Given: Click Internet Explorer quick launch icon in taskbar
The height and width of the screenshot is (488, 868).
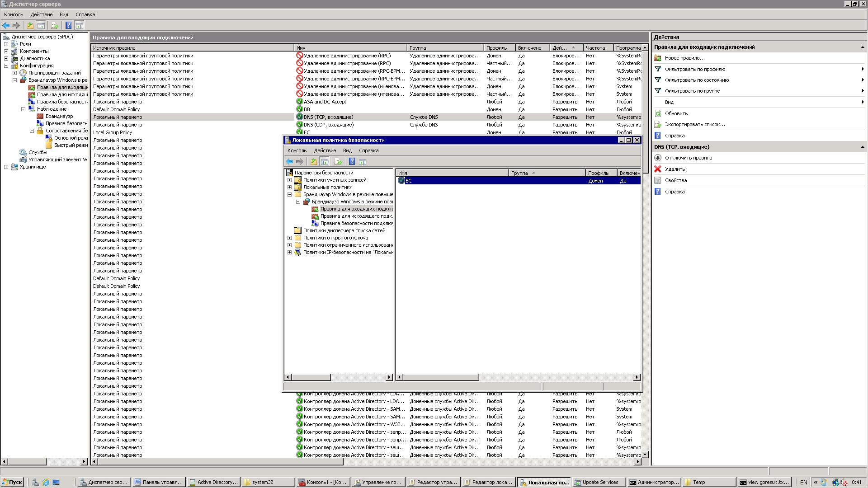Looking at the screenshot, I should (46, 482).
